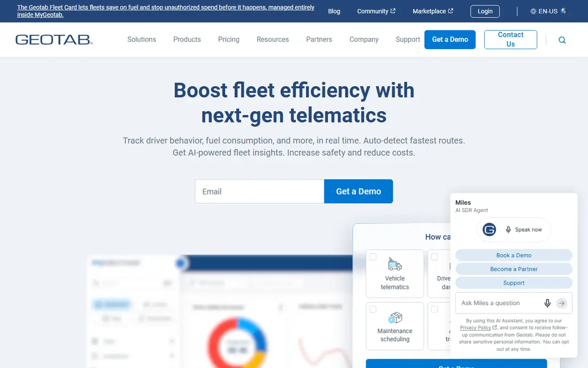
Task: Click the Geotab G avatar in Miles chat
Action: tap(489, 229)
